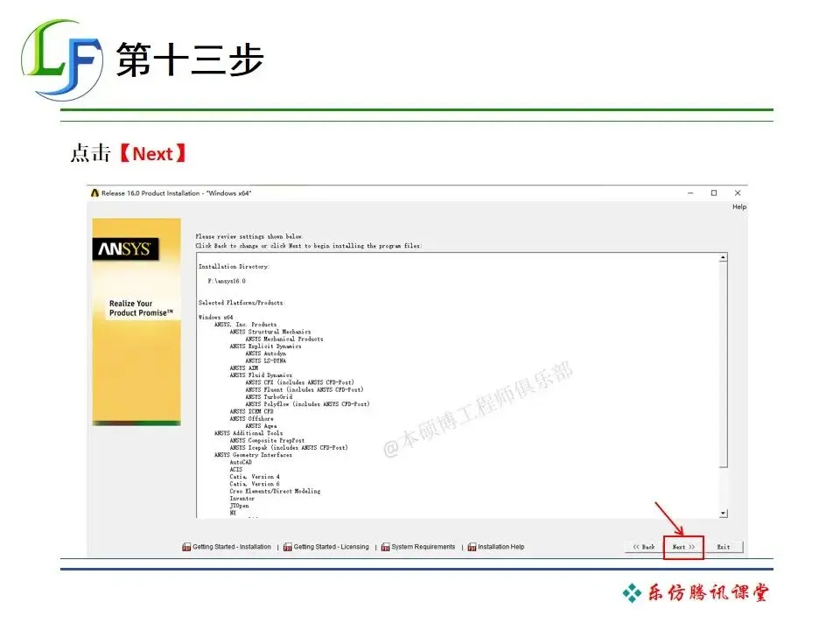Click the ANSYS title bar icon
Screen dimensions: 840x630
(x=94, y=192)
